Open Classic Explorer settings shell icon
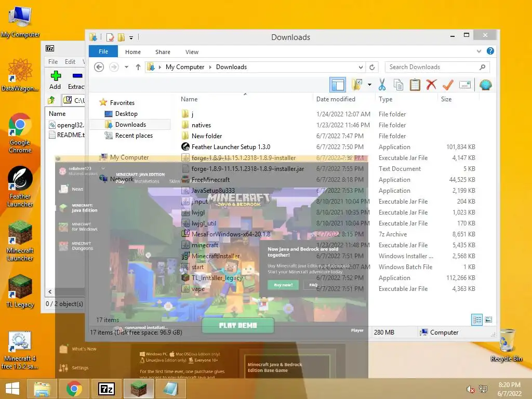The image size is (532, 399). coord(486,85)
